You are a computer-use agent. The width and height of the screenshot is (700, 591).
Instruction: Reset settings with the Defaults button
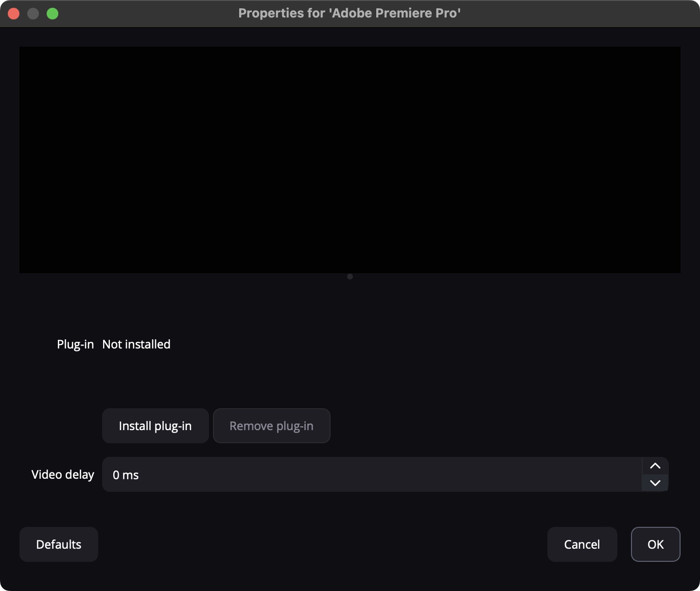59,544
